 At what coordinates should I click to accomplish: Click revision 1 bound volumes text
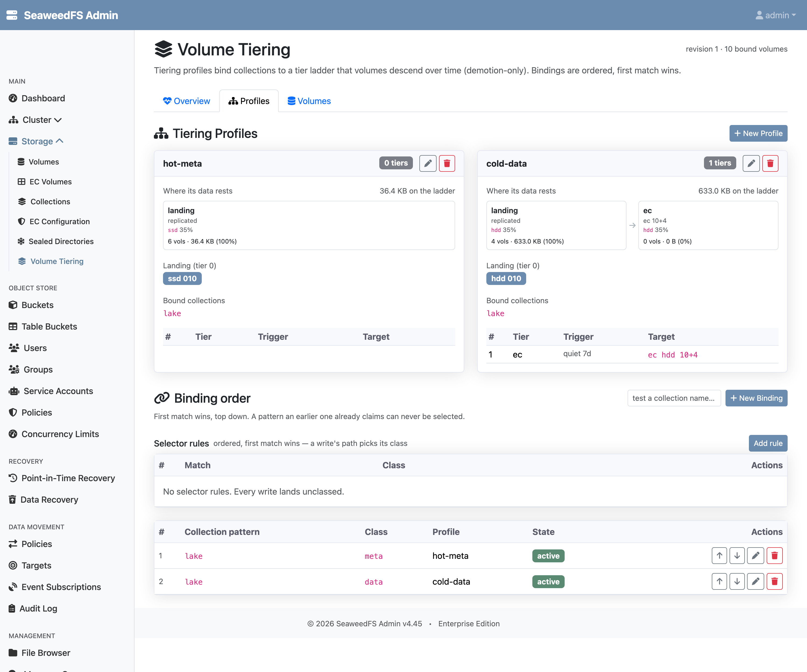(x=736, y=49)
